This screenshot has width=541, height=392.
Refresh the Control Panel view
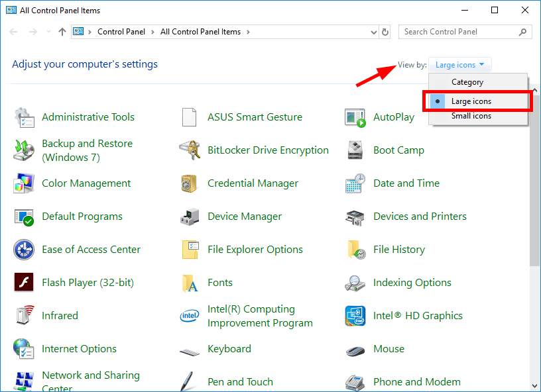[385, 32]
